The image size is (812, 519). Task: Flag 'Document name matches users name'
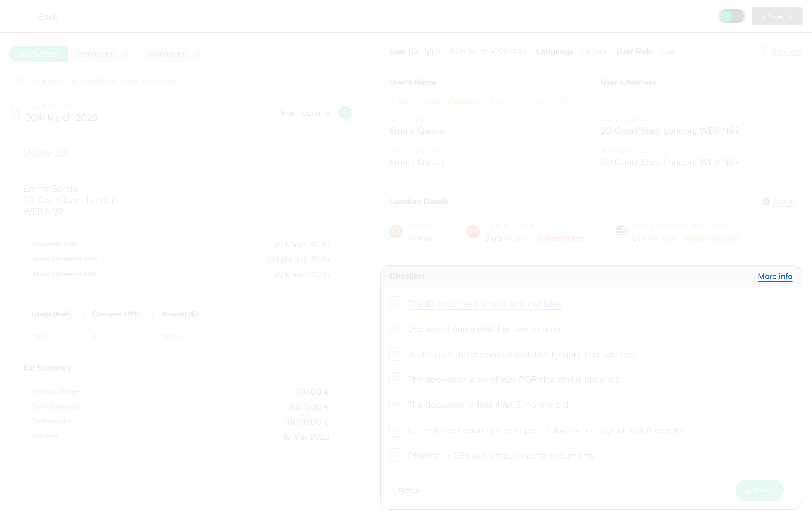click(396, 329)
